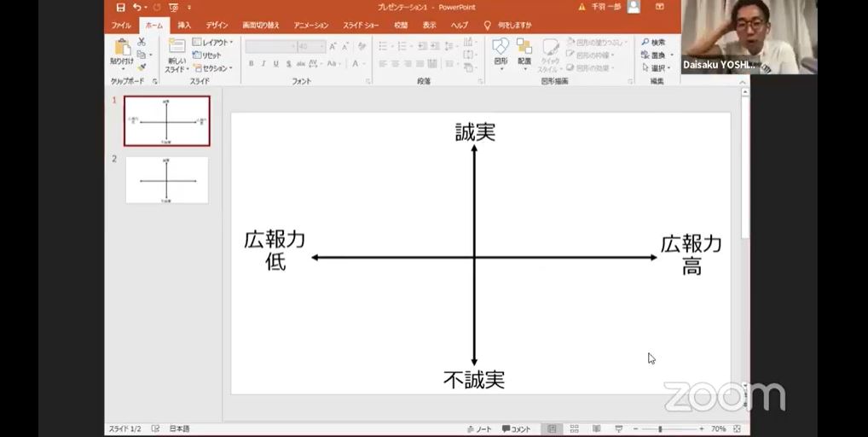
Task: Click the scissors Cut icon
Action: click(x=142, y=42)
